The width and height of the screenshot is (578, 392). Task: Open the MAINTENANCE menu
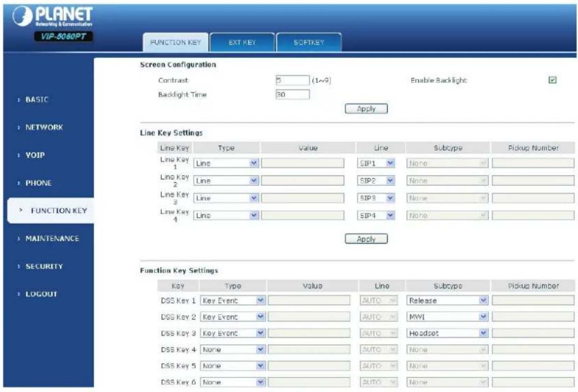point(52,239)
